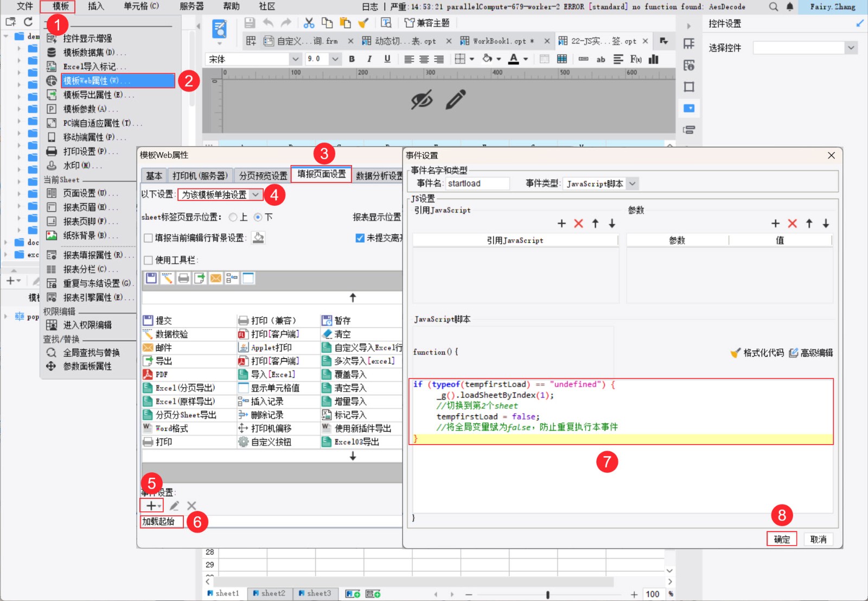Click the Cut scissors icon
This screenshot has height=601, width=868.
tap(309, 23)
